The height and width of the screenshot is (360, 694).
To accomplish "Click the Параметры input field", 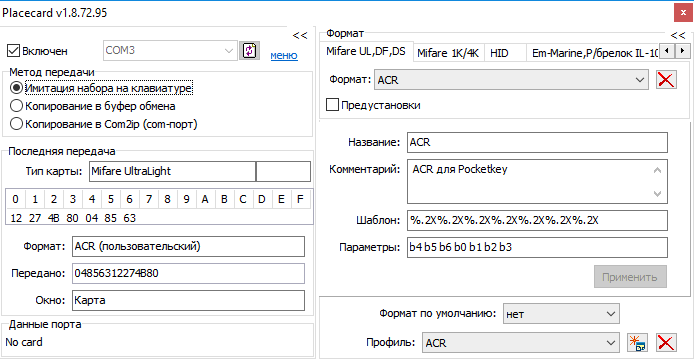I will 537,247.
